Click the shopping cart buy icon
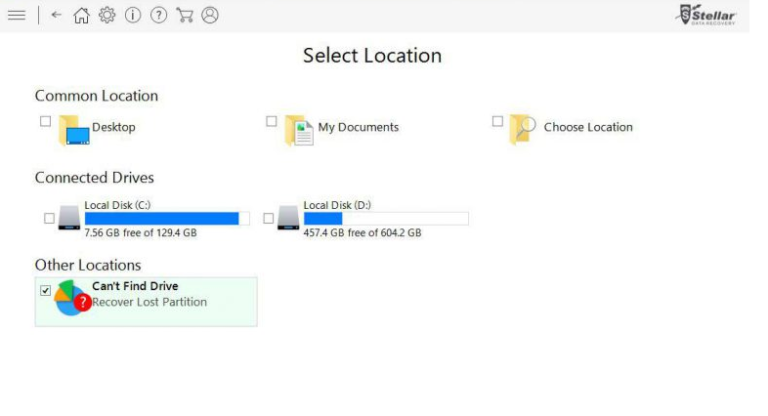 coord(184,16)
